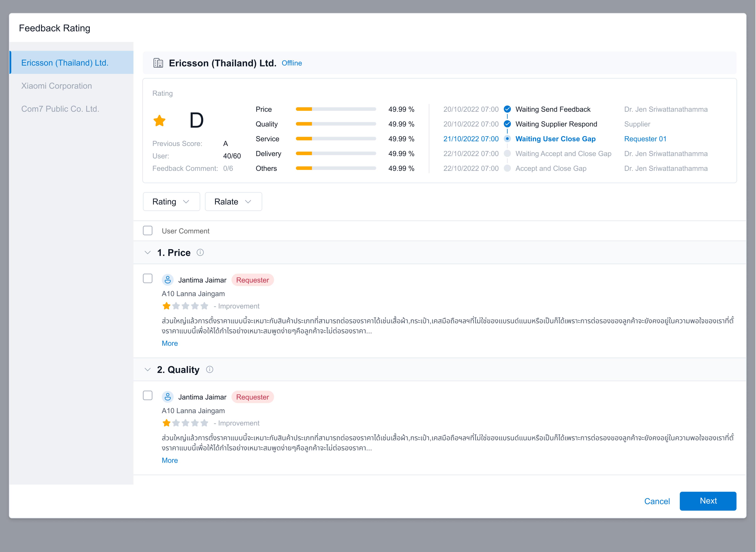
Task: Click the Delivery progress bar
Action: click(336, 153)
